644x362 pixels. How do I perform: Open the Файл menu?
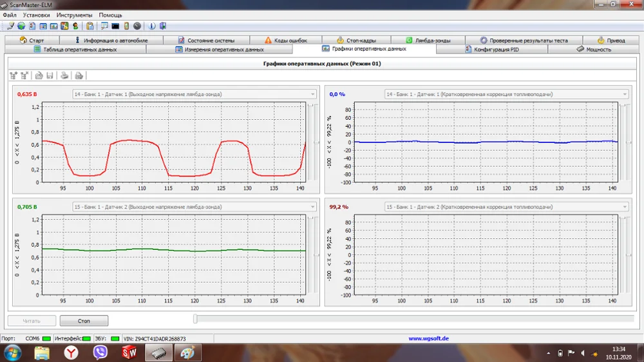[10, 15]
